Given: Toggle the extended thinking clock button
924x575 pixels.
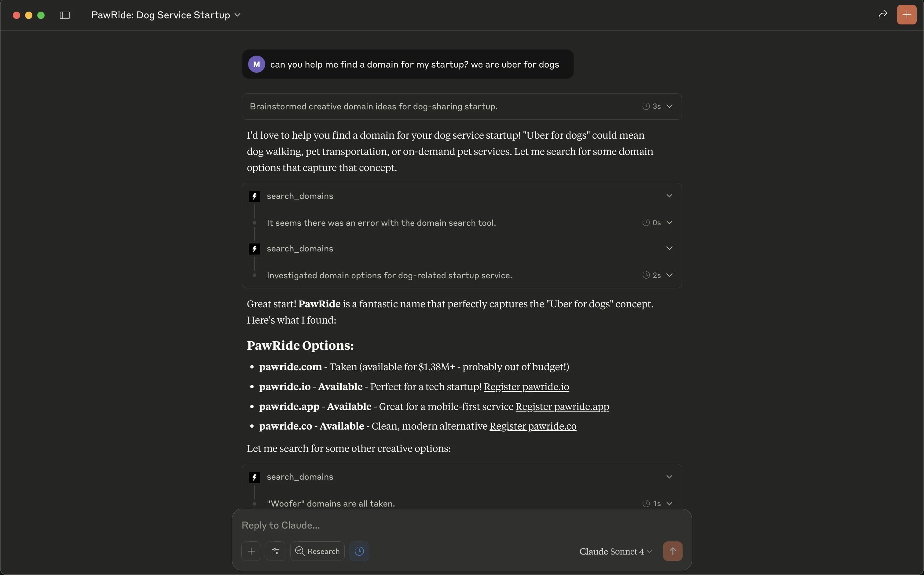Looking at the screenshot, I should pyautogui.click(x=359, y=551).
